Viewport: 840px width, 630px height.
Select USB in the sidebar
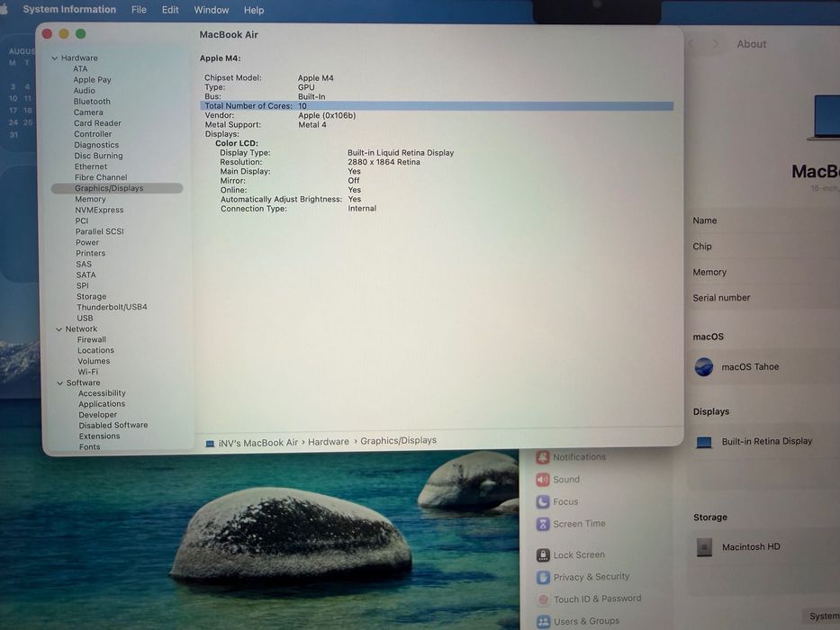(x=85, y=318)
